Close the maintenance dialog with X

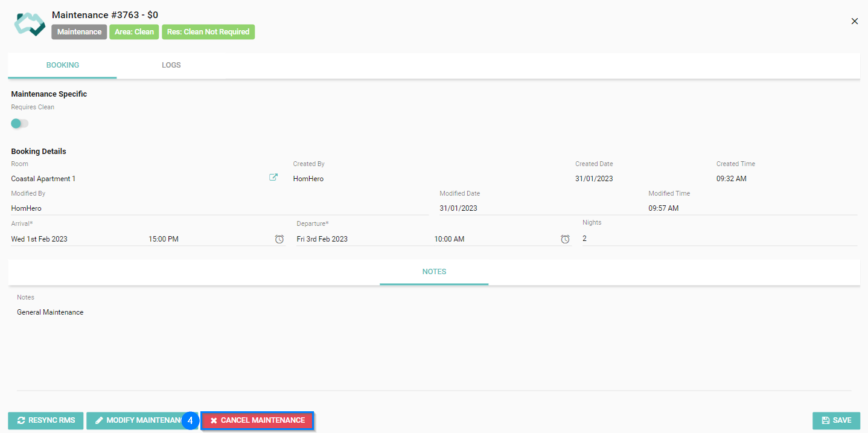coord(854,21)
